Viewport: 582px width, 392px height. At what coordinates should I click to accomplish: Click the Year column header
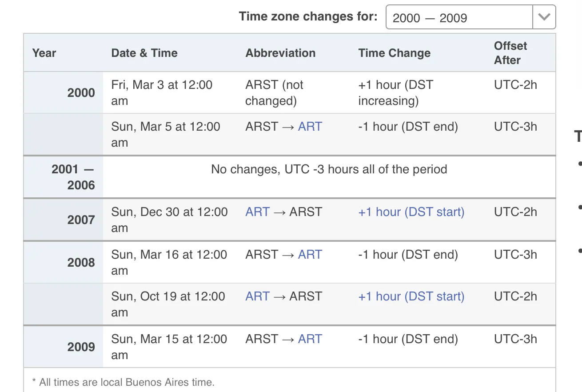pyautogui.click(x=44, y=53)
